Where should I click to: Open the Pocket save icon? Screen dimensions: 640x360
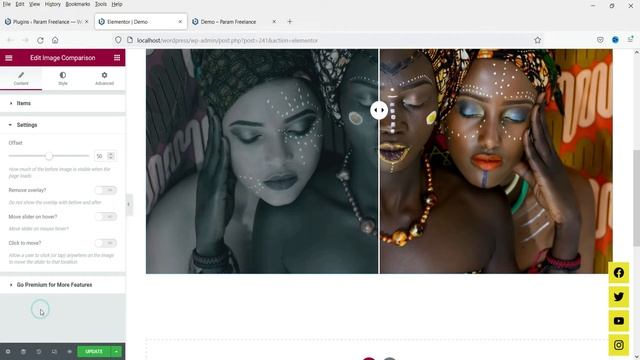tap(600, 40)
